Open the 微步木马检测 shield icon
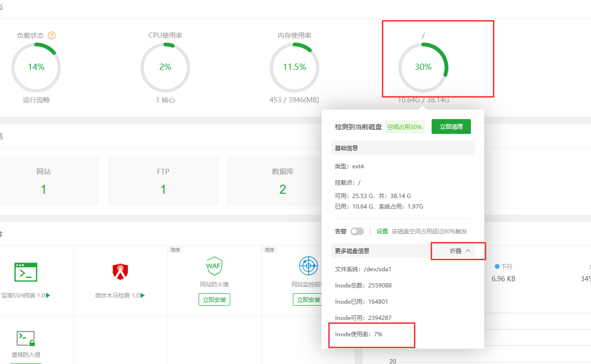 (x=120, y=272)
